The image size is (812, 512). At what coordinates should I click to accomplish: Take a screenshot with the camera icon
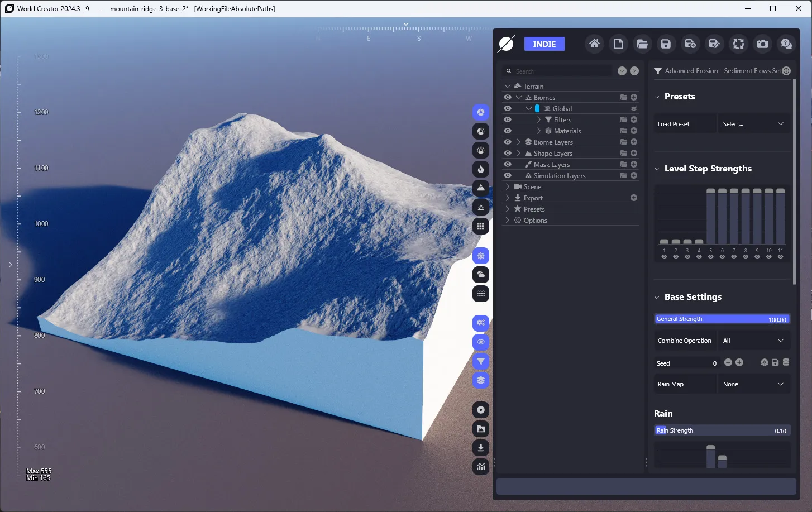pos(762,44)
